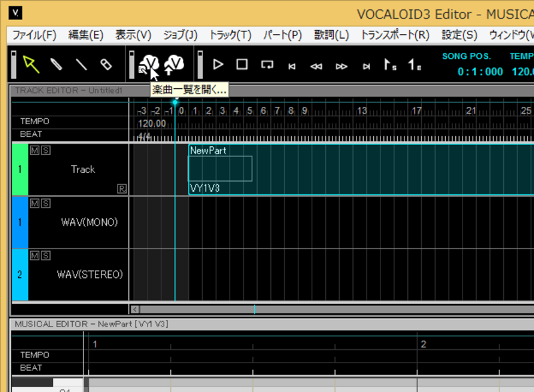
Task: Set the start marker flag icon
Action: pyautogui.click(x=389, y=65)
